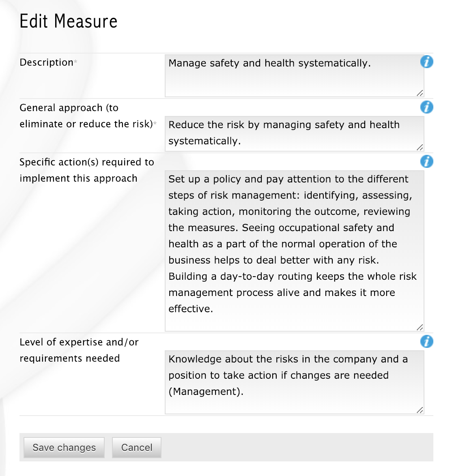Click info icon for Level of expertise
This screenshot has height=476, width=452.
pyautogui.click(x=426, y=342)
